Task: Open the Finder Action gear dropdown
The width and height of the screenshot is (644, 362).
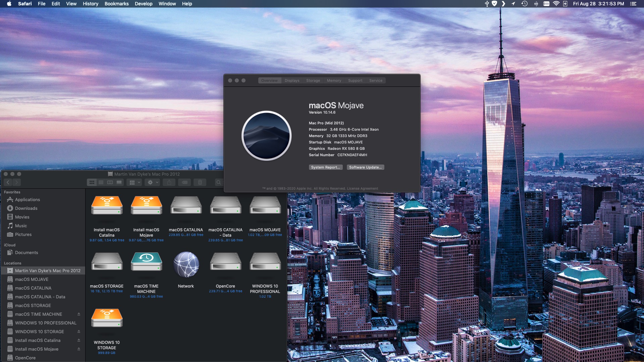Action: (153, 182)
